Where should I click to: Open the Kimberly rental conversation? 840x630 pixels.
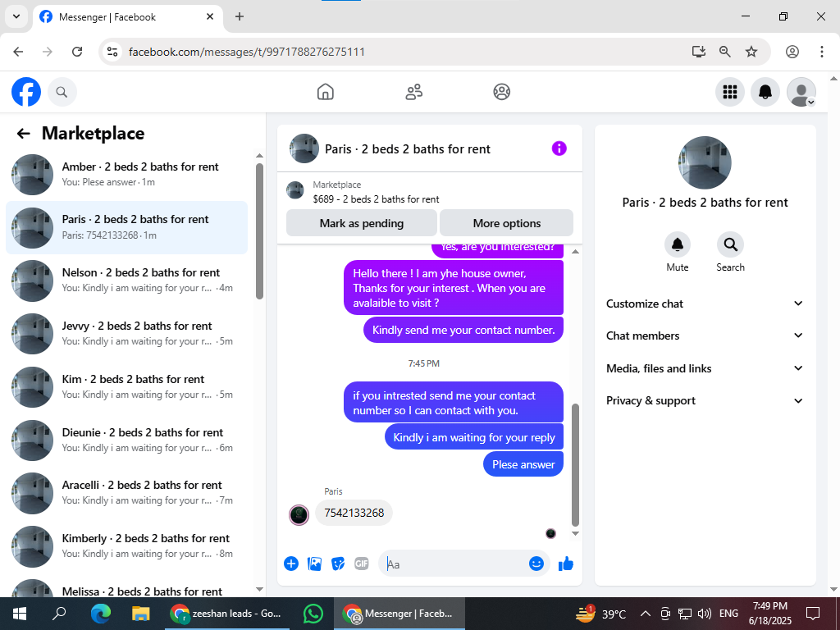tap(127, 546)
